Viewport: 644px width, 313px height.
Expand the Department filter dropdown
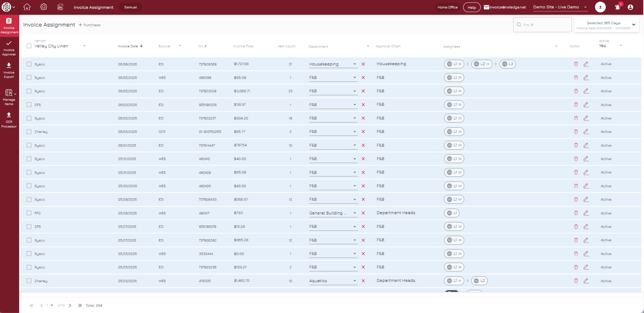pyautogui.click(x=368, y=46)
